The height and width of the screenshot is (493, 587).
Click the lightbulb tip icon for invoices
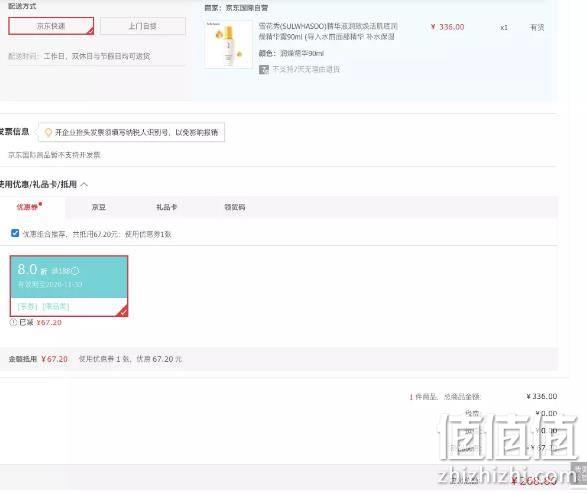click(48, 133)
